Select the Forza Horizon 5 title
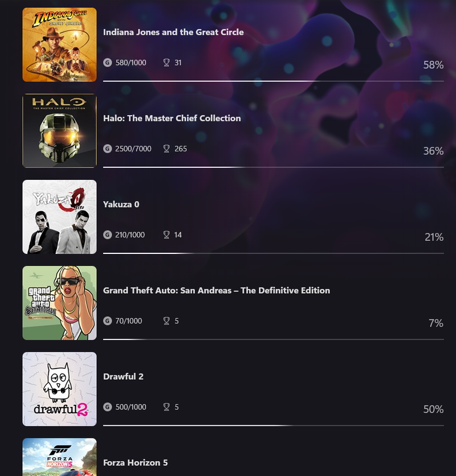 click(135, 463)
